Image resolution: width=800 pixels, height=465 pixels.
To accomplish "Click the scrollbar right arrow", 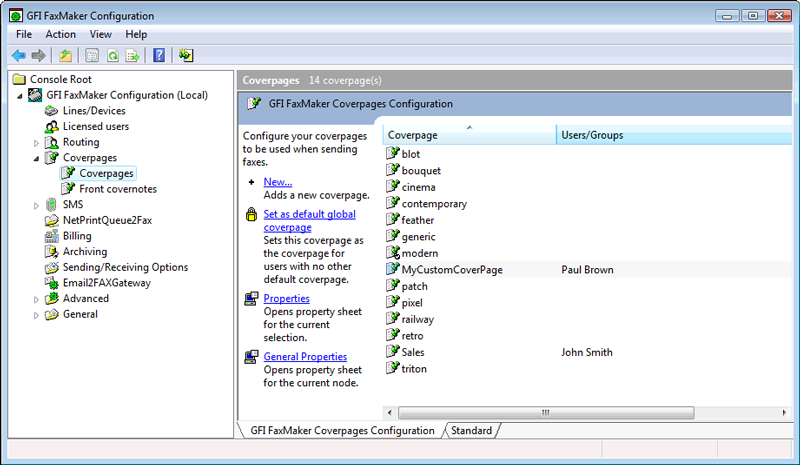I will 784,412.
